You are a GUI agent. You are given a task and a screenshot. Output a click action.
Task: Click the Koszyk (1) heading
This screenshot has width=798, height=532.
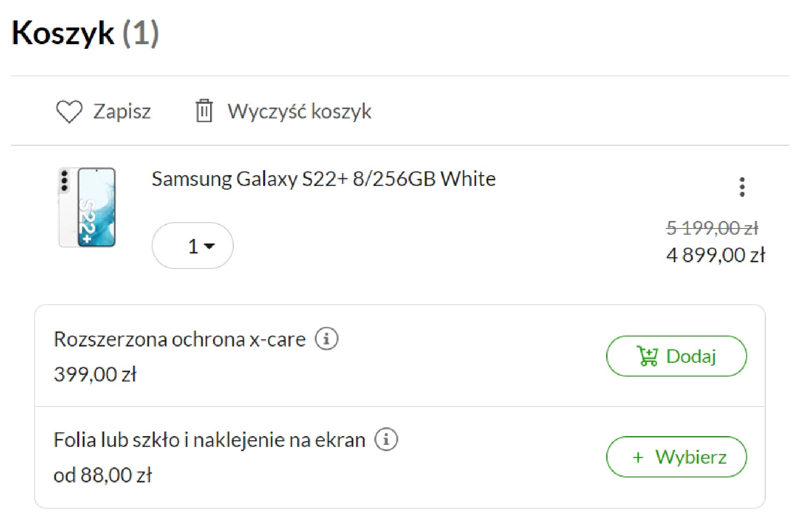click(85, 33)
